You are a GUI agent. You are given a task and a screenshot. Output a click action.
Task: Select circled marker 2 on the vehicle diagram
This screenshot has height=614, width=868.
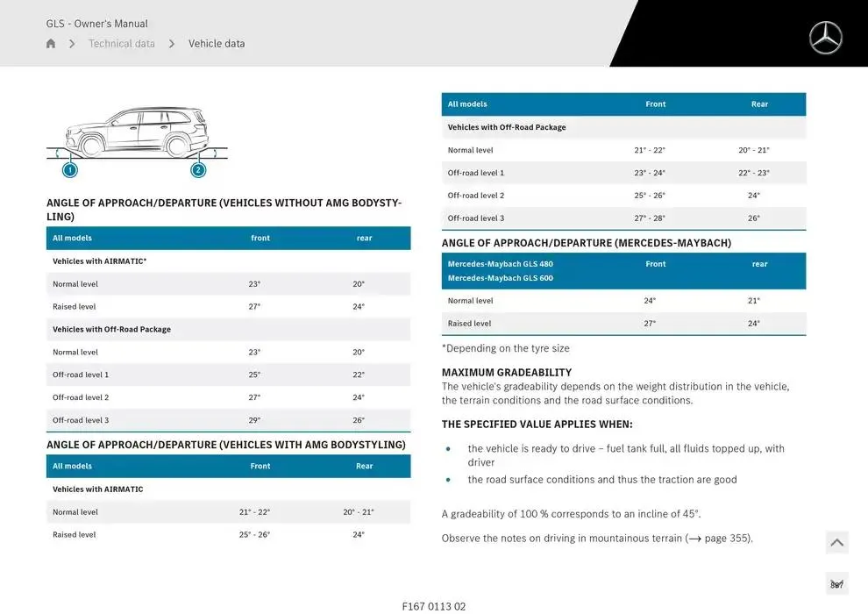click(x=198, y=170)
